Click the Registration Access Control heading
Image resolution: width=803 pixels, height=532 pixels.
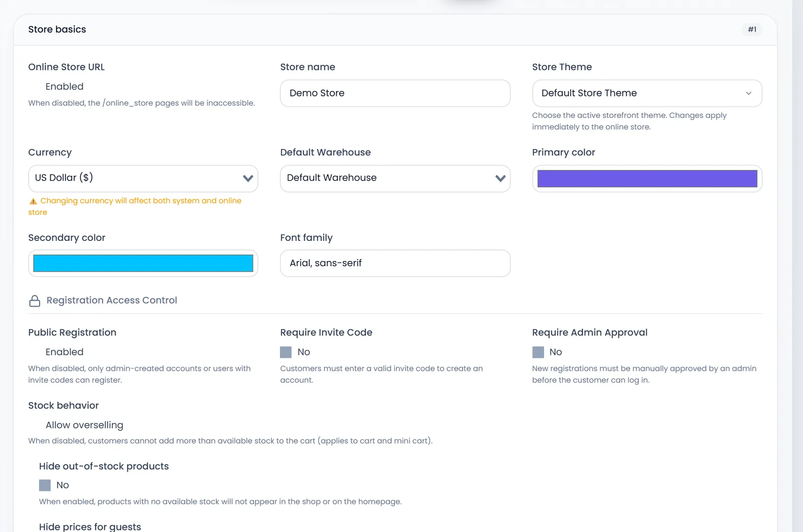(112, 300)
